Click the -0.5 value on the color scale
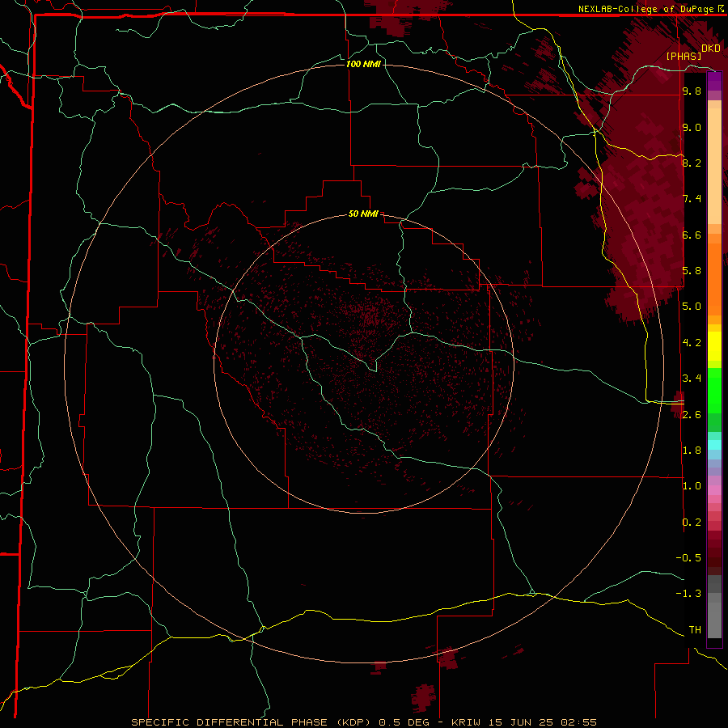The width and height of the screenshot is (728, 728). 688,558
